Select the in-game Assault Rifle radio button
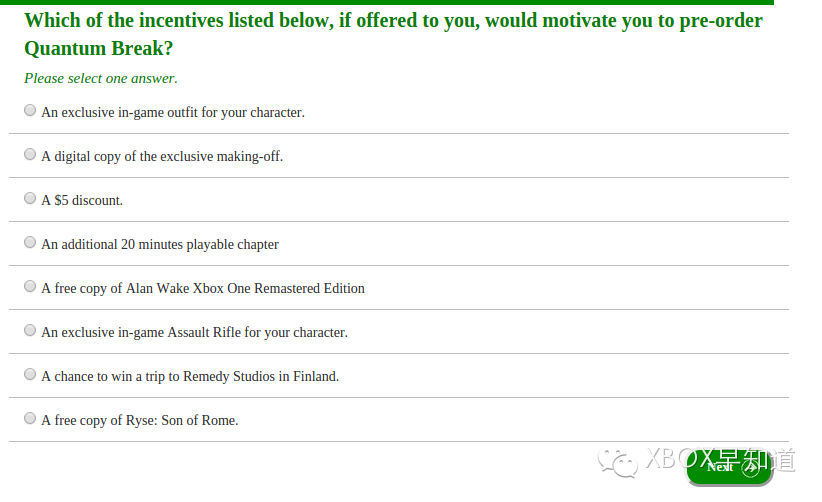This screenshot has height=502, width=822. click(x=30, y=330)
